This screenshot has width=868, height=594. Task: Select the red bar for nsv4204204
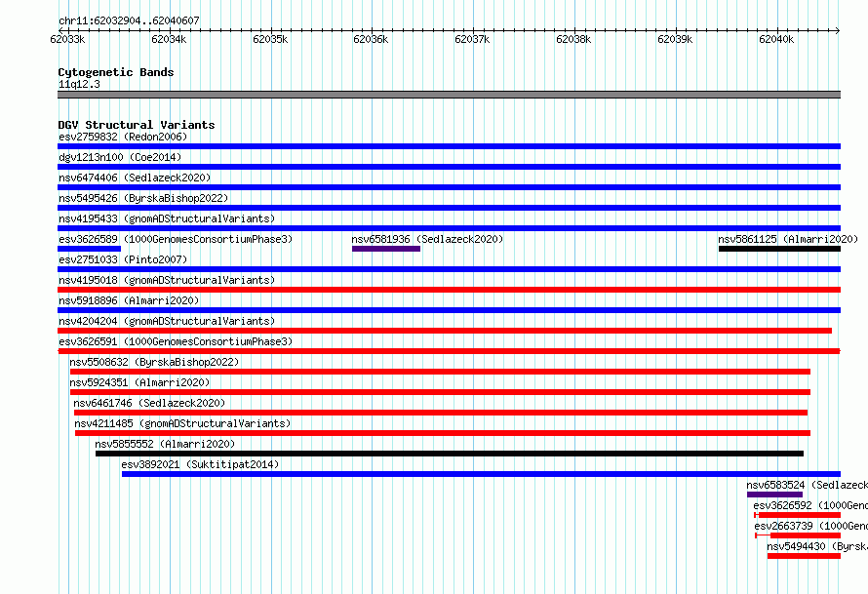(x=445, y=331)
